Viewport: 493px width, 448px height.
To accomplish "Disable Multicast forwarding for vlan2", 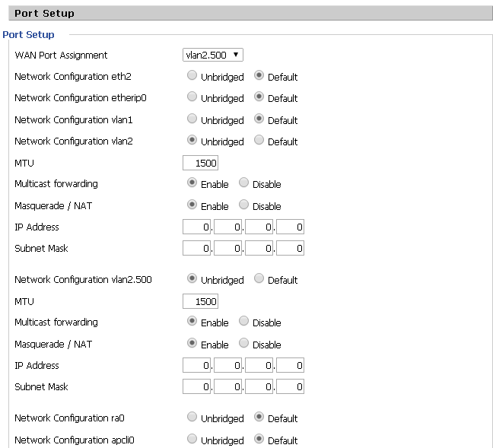I will point(243,183).
